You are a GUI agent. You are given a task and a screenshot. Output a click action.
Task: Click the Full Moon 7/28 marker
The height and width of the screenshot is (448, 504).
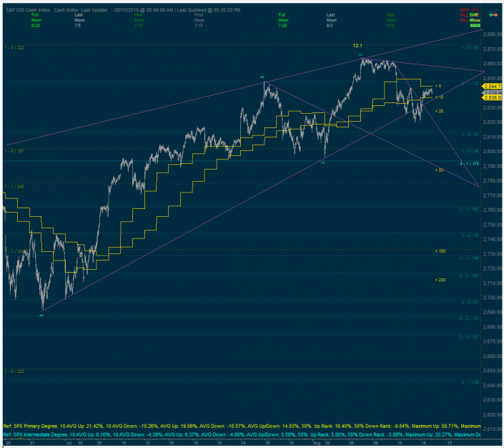coord(282,20)
